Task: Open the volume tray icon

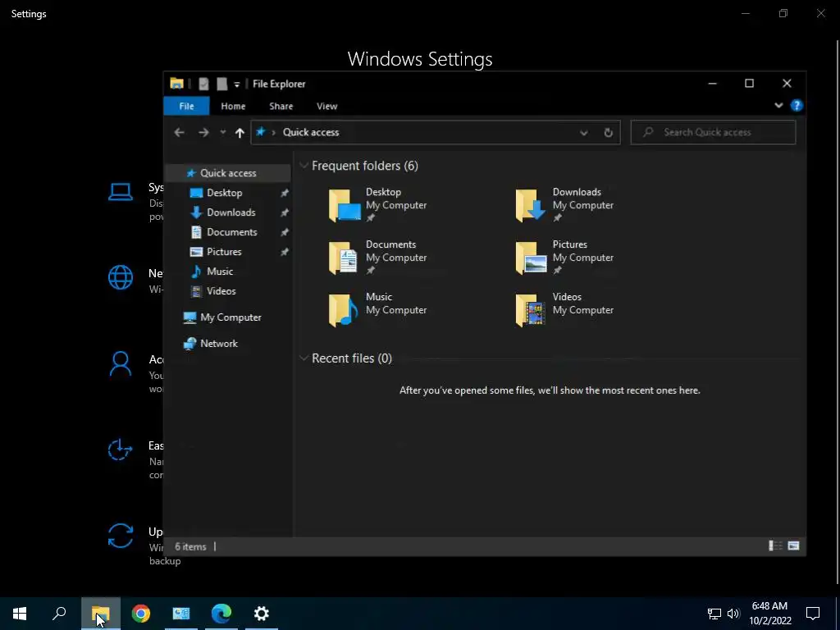Action: pyautogui.click(x=733, y=614)
